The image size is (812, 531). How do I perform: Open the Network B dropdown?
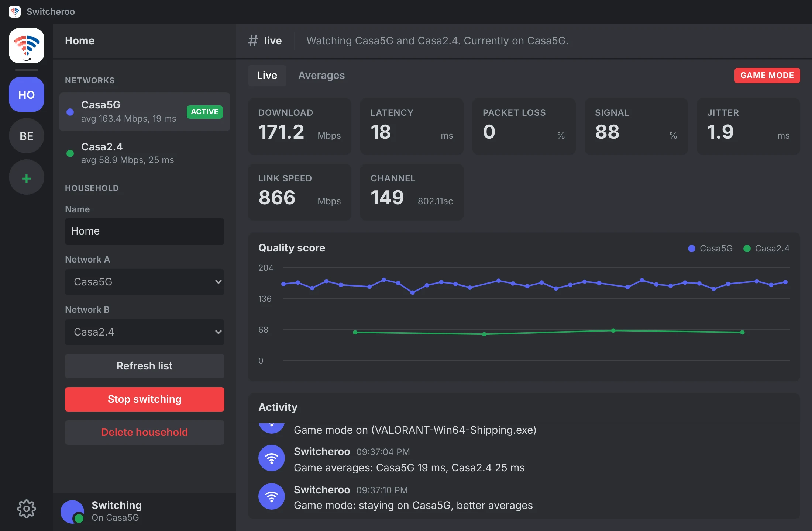(145, 332)
